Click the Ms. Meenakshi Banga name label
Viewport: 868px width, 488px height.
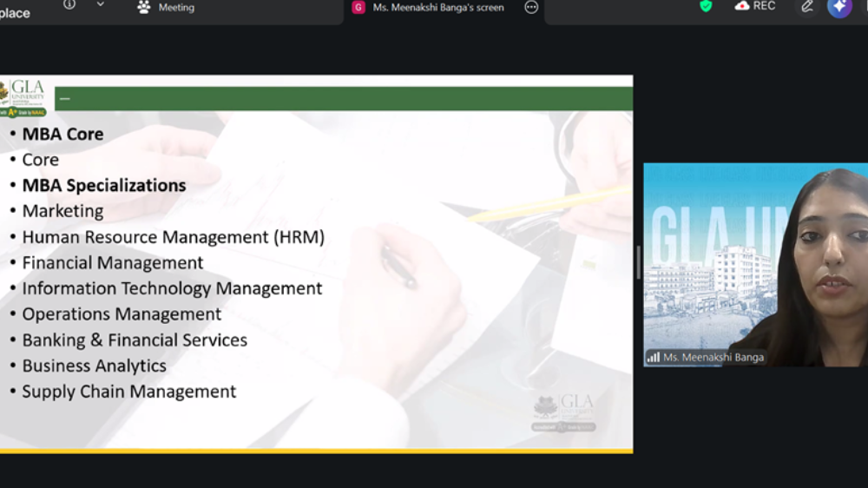click(713, 357)
